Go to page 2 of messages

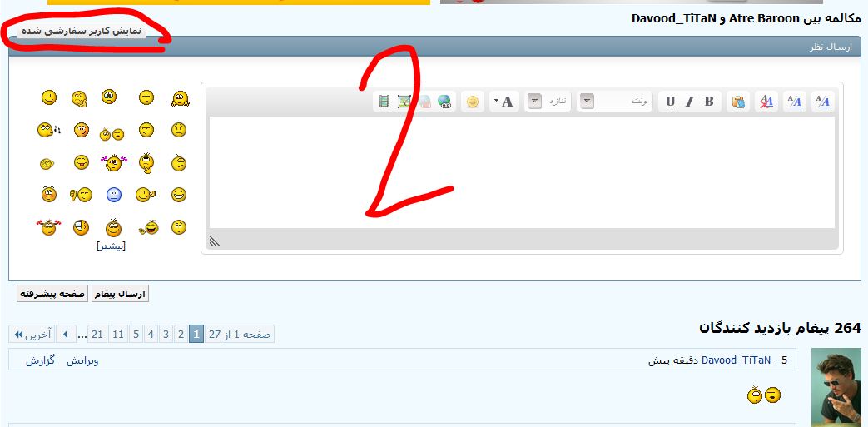[180, 335]
